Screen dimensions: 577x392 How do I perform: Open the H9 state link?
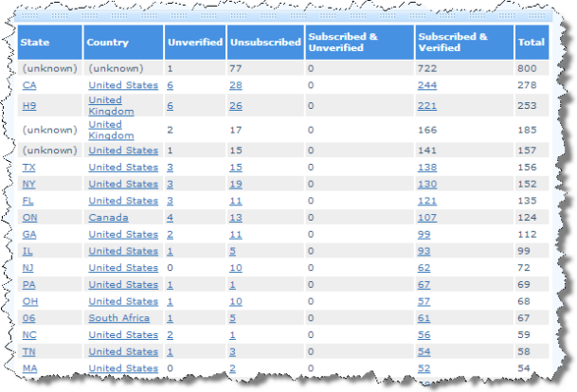pos(29,106)
